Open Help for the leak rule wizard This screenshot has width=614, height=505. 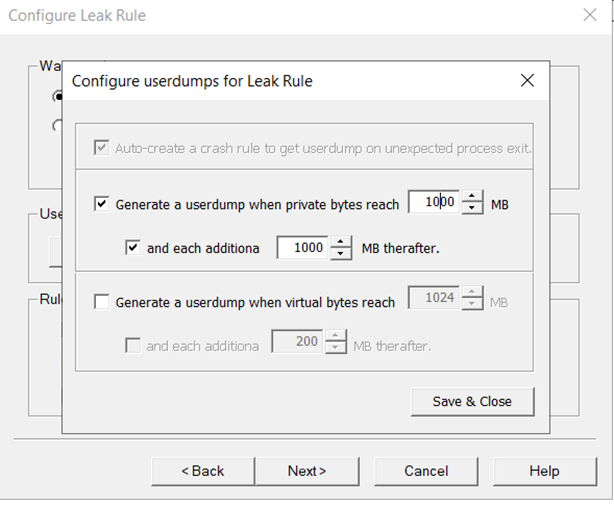point(544,471)
